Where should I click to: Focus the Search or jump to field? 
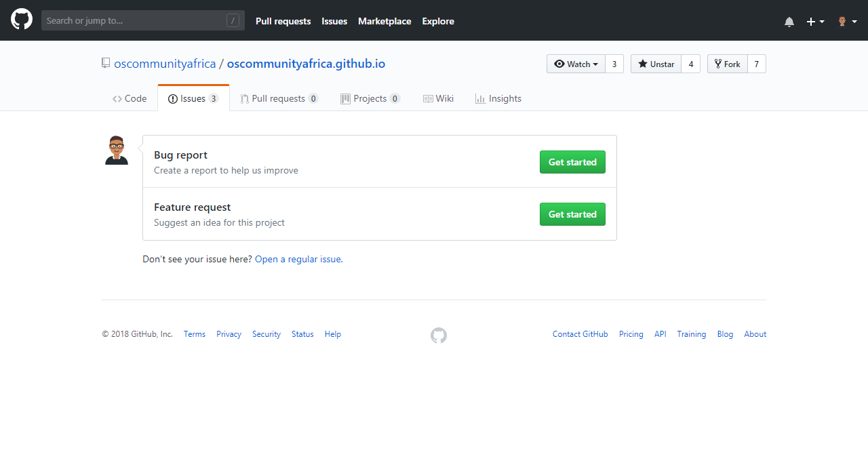tap(143, 20)
